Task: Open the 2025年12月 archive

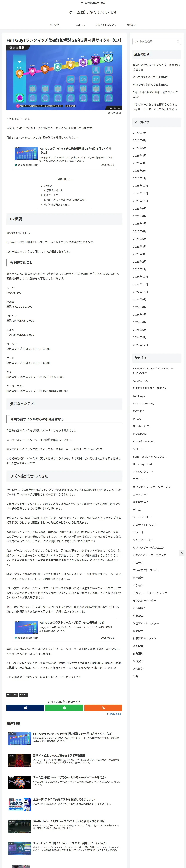Action: pyautogui.click(x=140, y=186)
